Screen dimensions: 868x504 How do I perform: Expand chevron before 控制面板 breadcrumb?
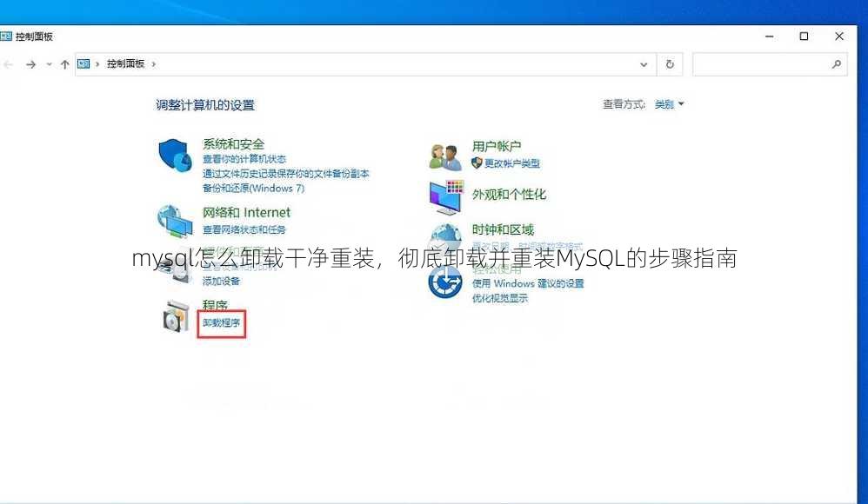97,64
